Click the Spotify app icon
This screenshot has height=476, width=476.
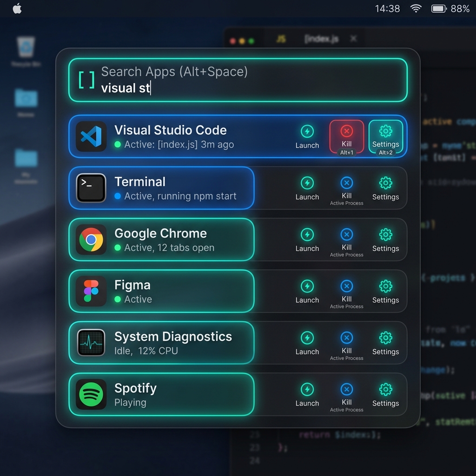point(91,394)
